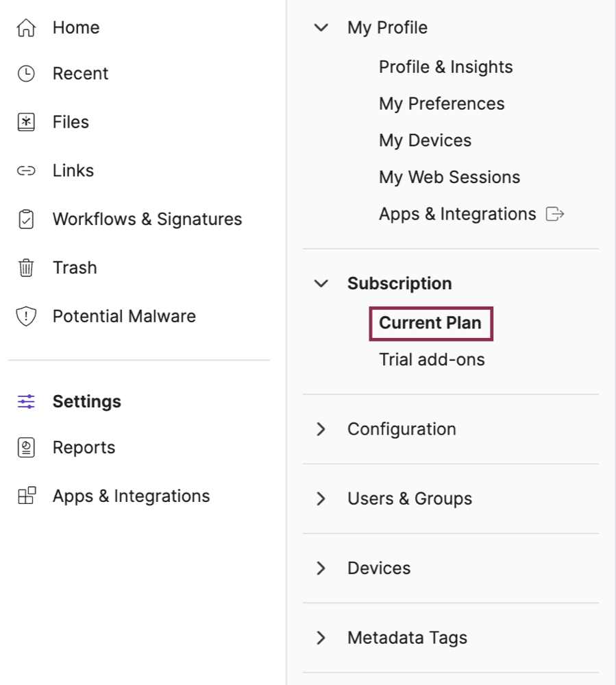
Task: Open Current Plan under Subscription
Action: click(430, 323)
